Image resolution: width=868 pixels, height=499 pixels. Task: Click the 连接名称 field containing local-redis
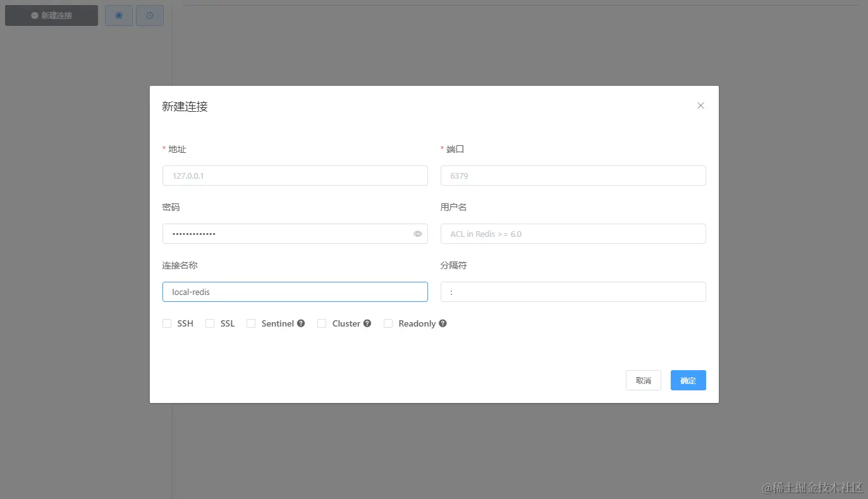coord(295,292)
